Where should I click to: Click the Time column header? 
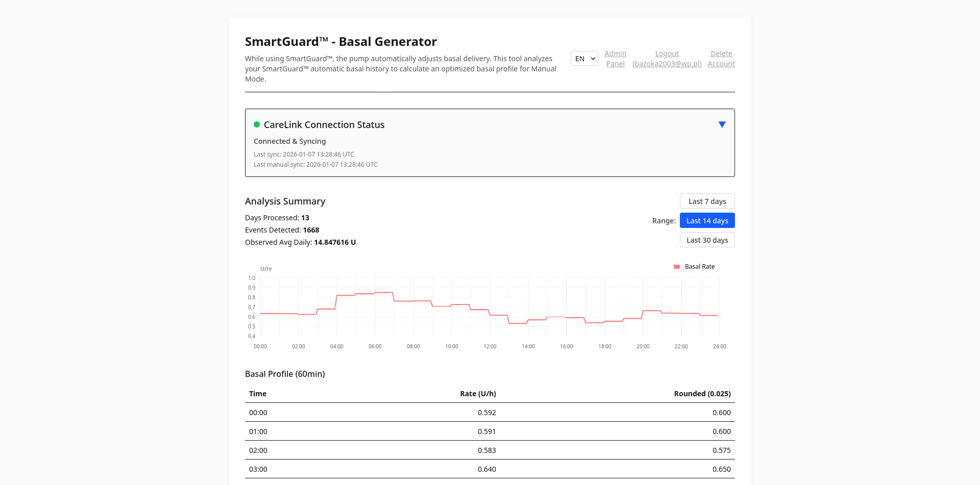(x=257, y=393)
